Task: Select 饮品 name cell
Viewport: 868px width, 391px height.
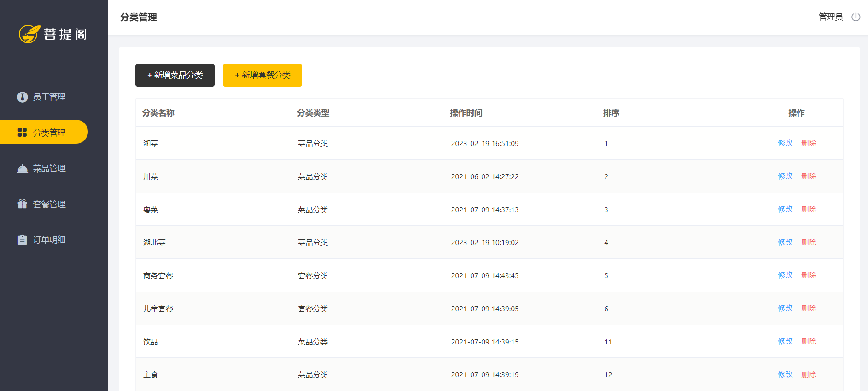Action: click(151, 342)
